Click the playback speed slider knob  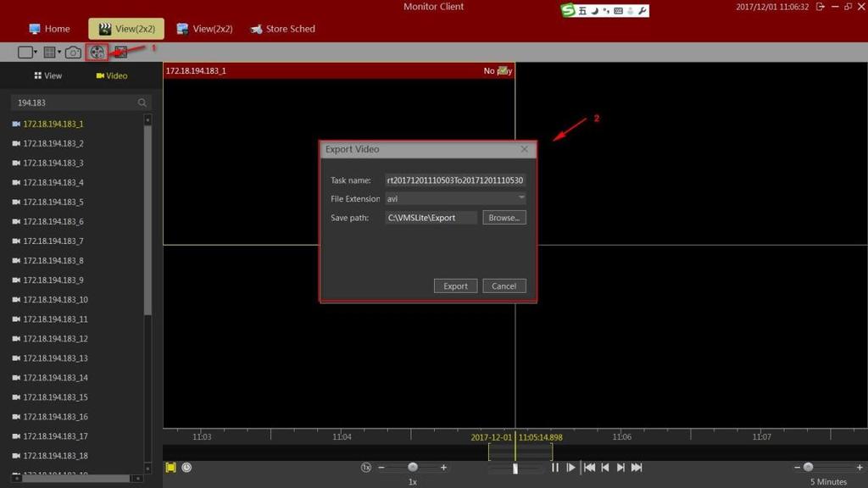tap(413, 468)
